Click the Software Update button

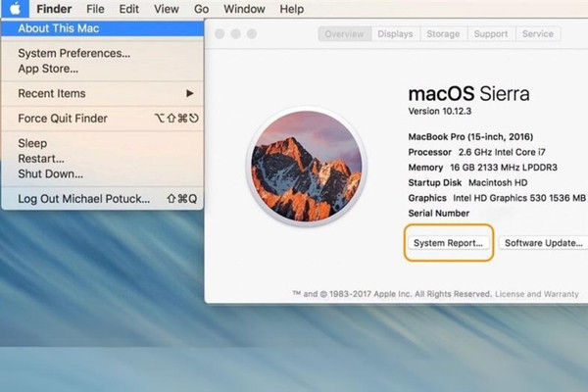tap(543, 243)
